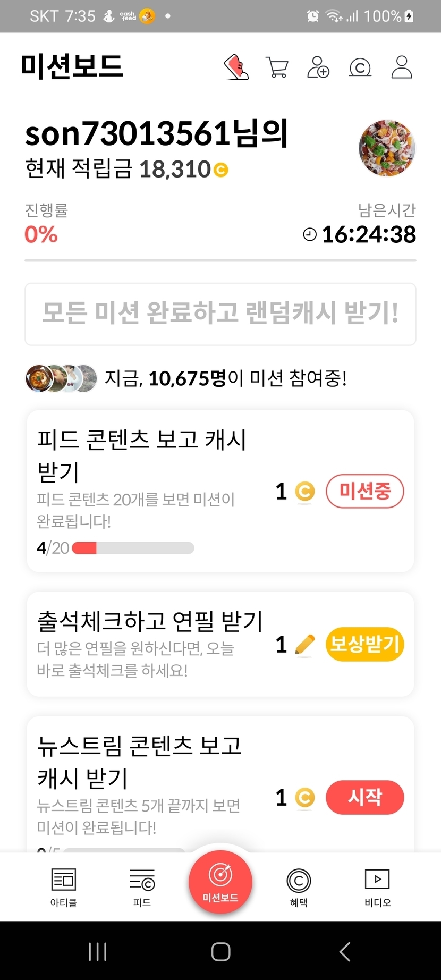Screen dimensions: 441x980
Task: Claim reward with 보상받기 button
Action: 364,644
